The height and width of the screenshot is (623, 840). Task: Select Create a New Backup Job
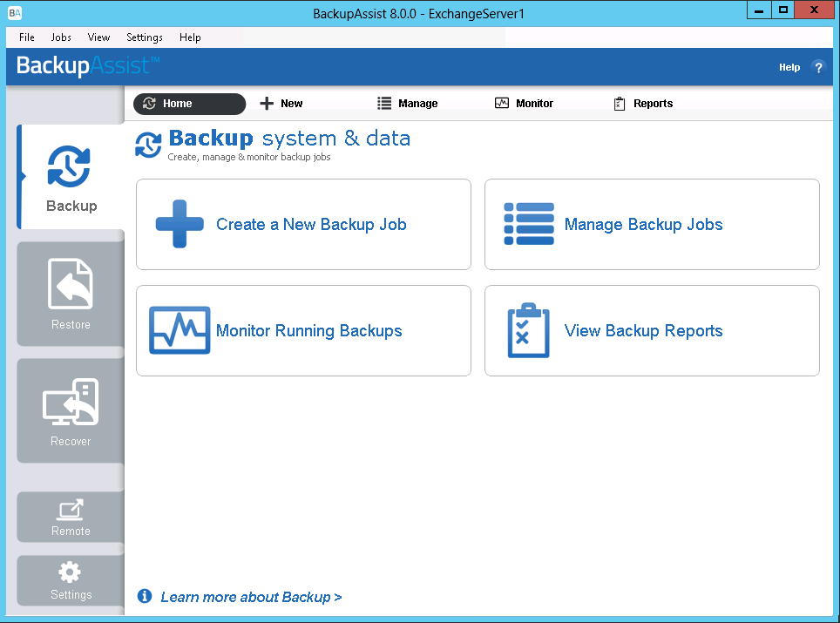point(304,224)
